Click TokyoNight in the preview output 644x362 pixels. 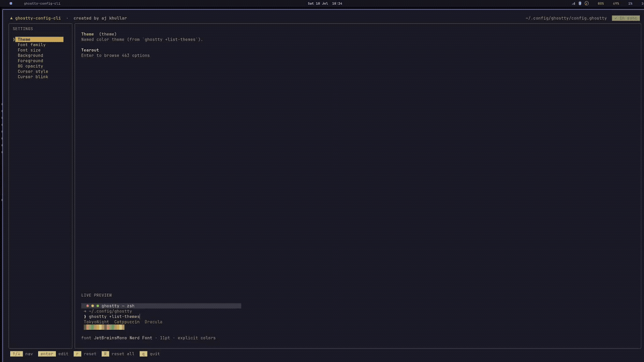(97, 322)
